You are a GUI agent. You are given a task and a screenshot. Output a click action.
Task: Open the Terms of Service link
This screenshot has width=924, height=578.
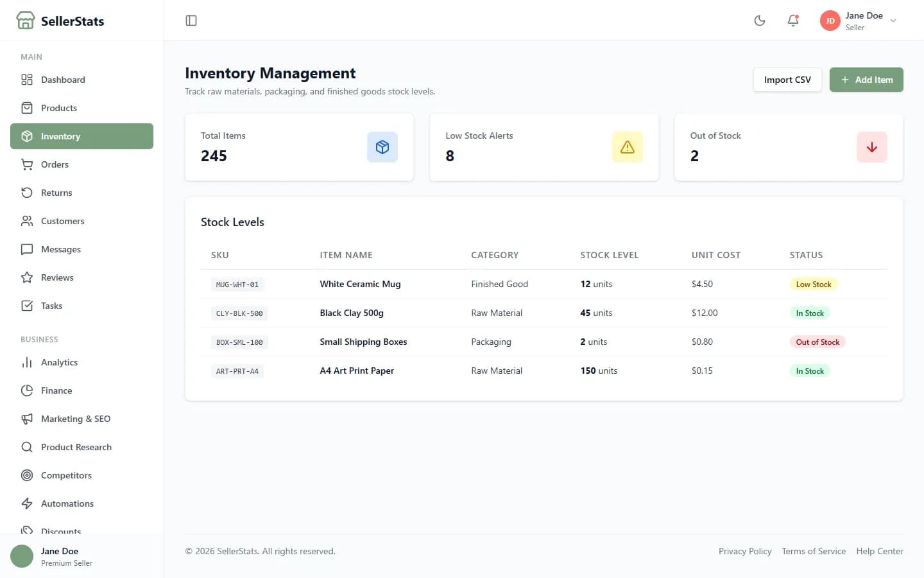click(814, 551)
